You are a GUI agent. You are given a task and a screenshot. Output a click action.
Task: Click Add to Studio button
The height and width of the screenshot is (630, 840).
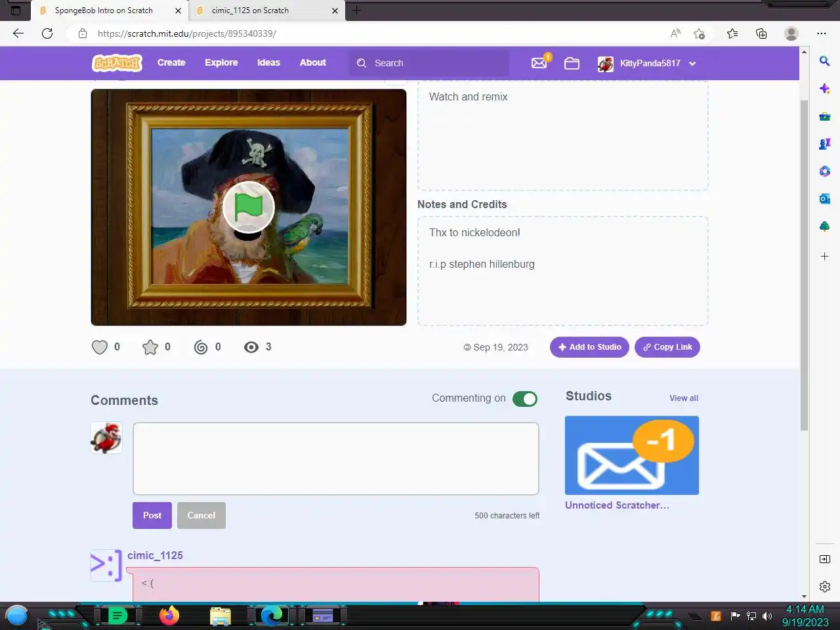pos(589,347)
